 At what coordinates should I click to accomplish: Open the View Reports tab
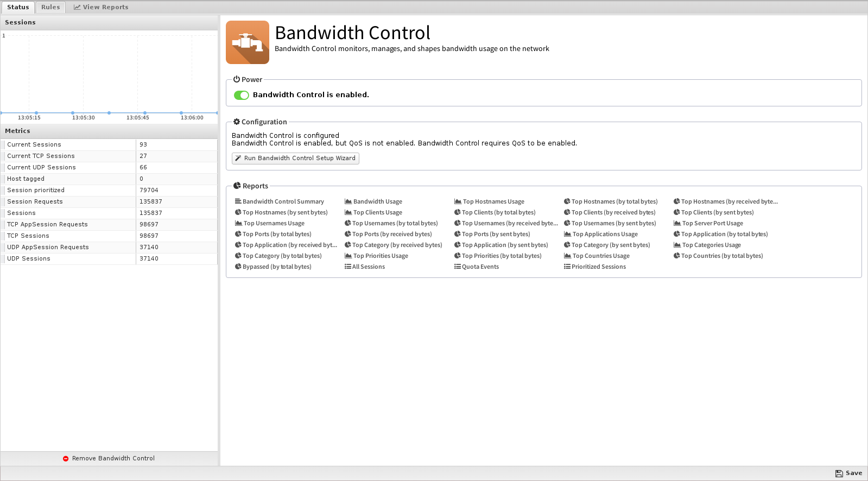pyautogui.click(x=101, y=7)
